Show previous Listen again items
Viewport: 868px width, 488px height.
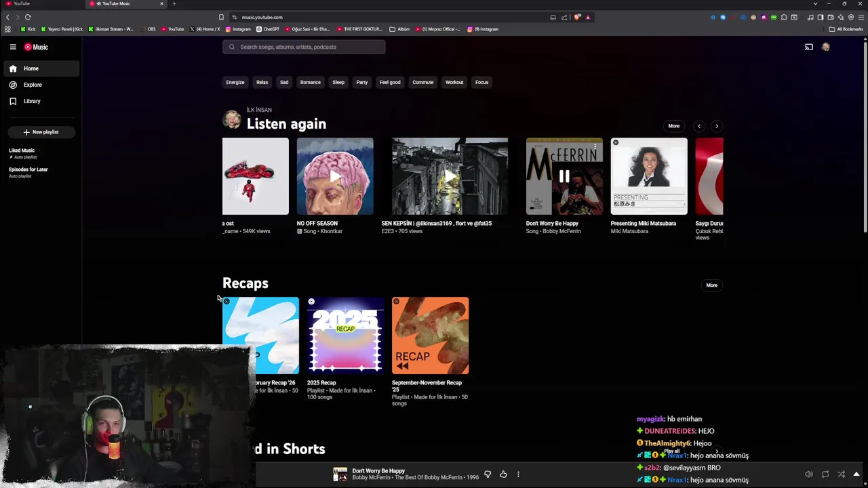tap(699, 126)
